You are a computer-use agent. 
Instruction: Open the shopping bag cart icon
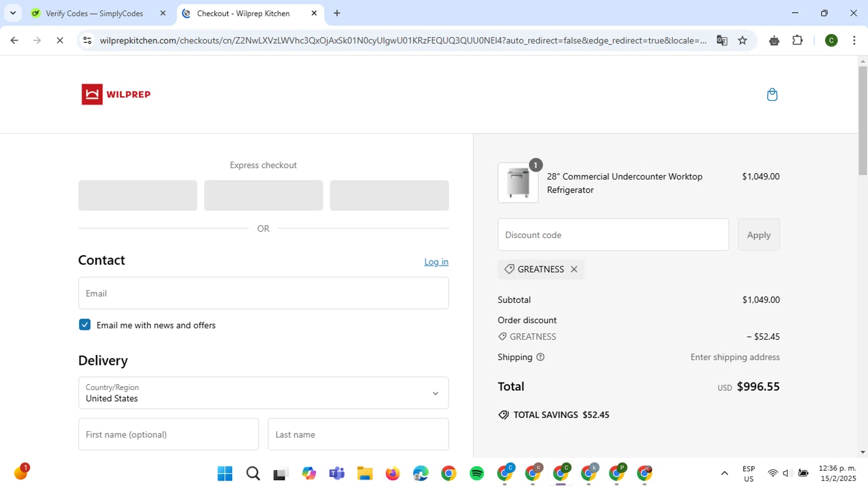pyautogui.click(x=772, y=94)
